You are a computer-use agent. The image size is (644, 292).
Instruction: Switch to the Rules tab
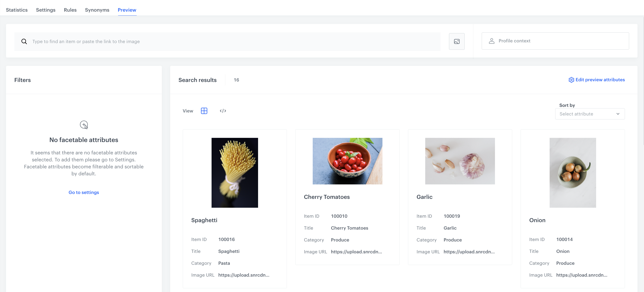tap(70, 10)
